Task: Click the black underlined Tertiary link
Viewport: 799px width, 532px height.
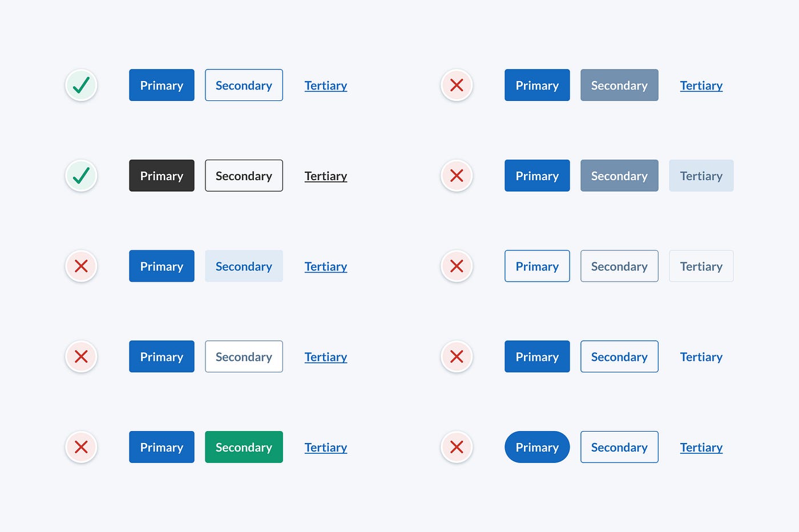Action: [326, 176]
